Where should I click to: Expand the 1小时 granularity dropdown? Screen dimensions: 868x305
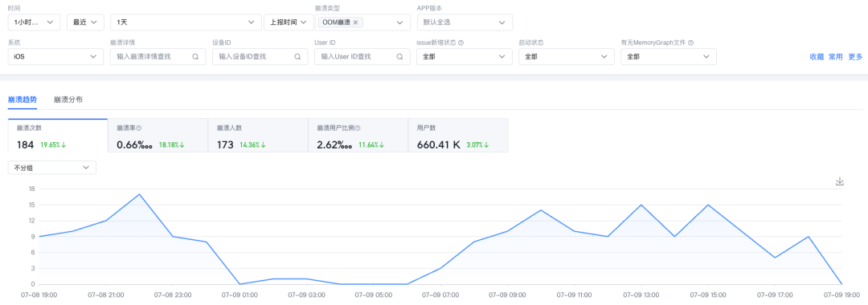(x=34, y=22)
